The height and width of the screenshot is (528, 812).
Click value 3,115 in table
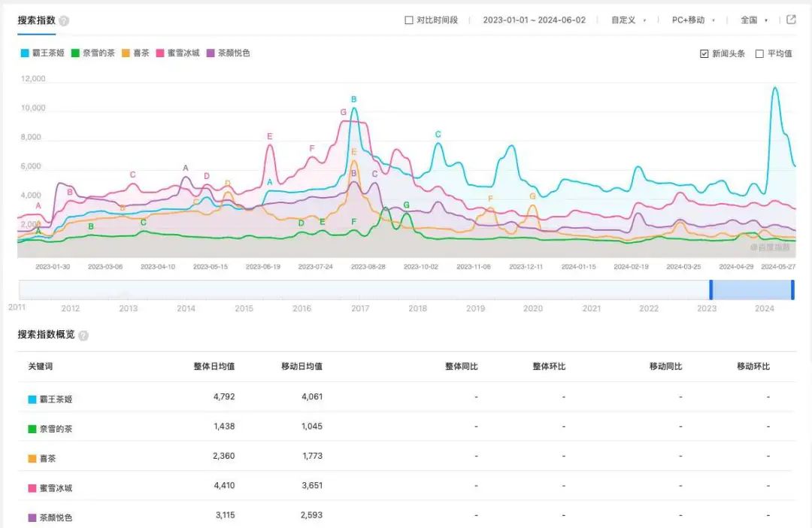click(x=226, y=515)
